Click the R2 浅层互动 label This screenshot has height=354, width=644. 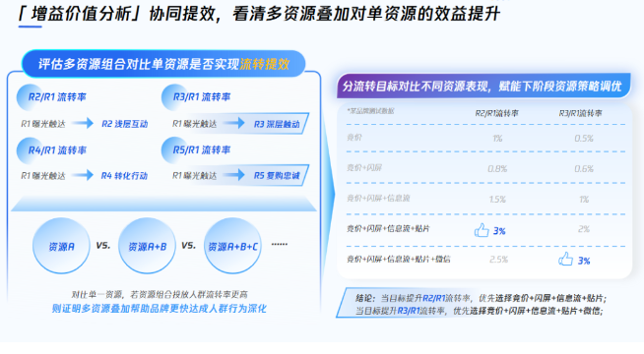click(x=124, y=124)
